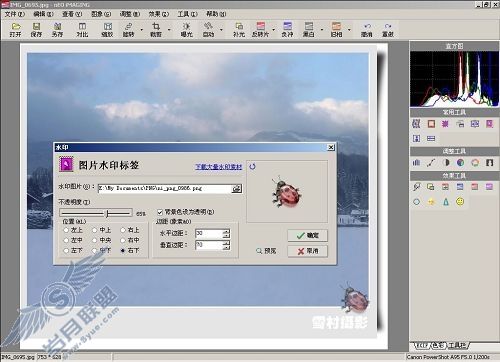The image size is (500, 362).
Task: Click the histogram bars icon in 调整工具
Action: click(x=416, y=163)
